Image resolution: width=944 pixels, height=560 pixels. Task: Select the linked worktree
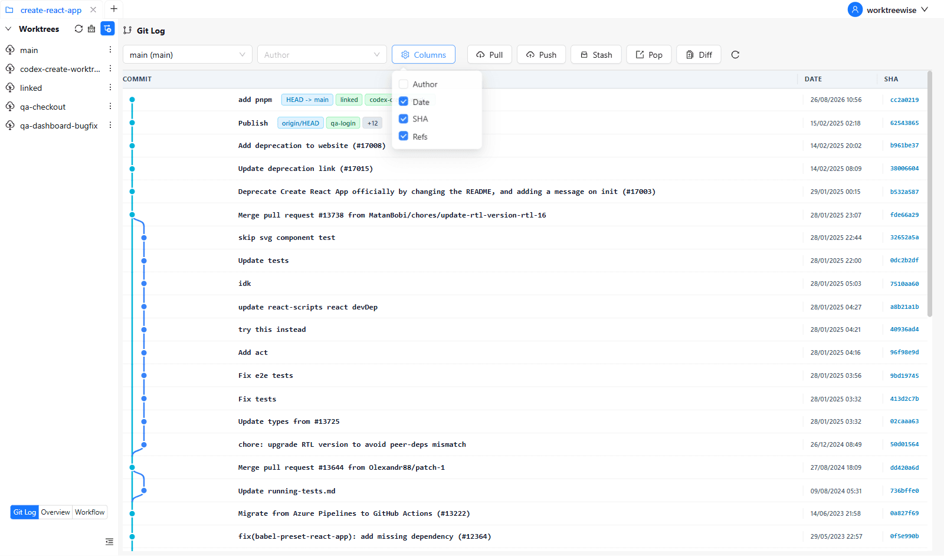[x=31, y=88]
